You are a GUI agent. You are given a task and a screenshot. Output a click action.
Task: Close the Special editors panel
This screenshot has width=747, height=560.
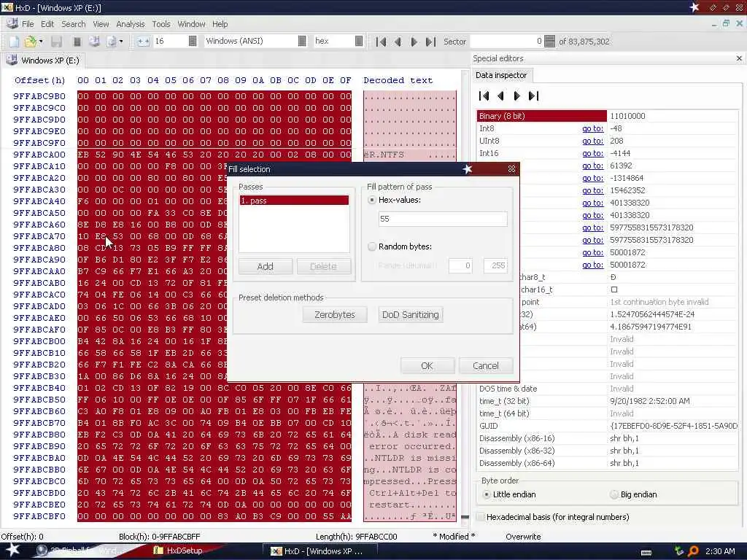point(739,58)
